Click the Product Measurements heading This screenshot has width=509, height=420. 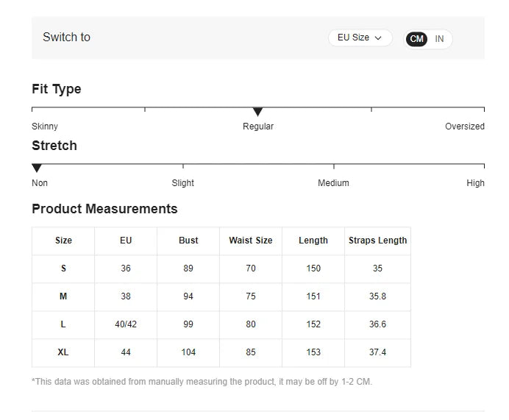(x=104, y=209)
